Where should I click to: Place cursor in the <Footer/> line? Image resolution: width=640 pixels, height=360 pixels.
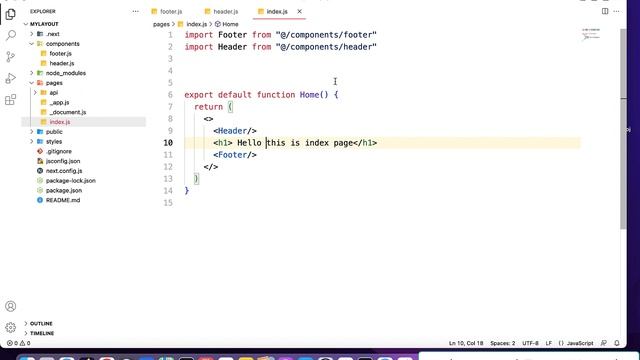[x=235, y=155]
